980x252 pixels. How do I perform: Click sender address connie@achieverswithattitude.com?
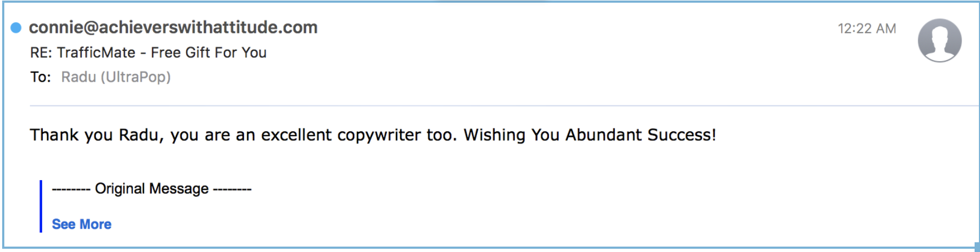click(173, 28)
